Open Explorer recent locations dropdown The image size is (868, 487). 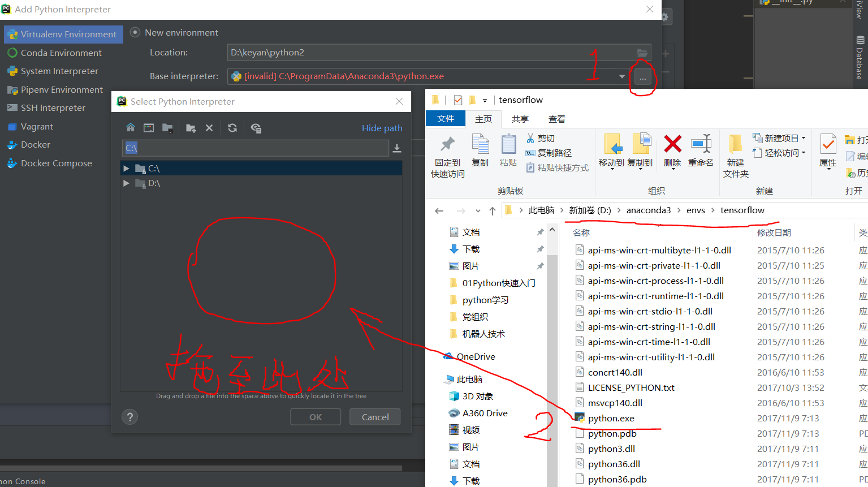[x=478, y=211]
